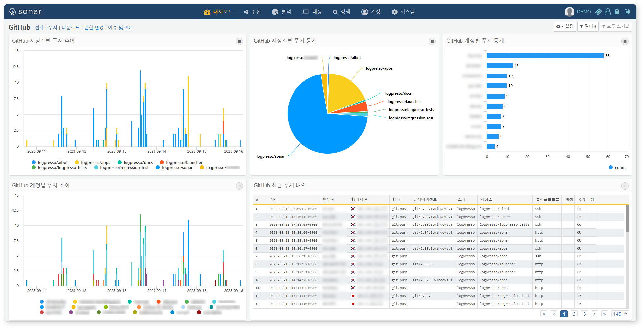Viewport: 644px width, 329px height.
Task: Go to page 3 of push history
Action: click(x=584, y=314)
